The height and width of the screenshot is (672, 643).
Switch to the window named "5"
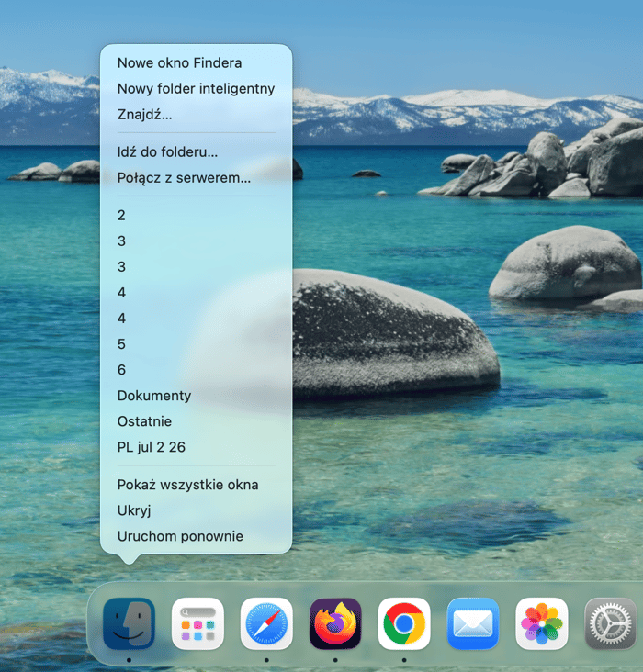click(x=196, y=343)
